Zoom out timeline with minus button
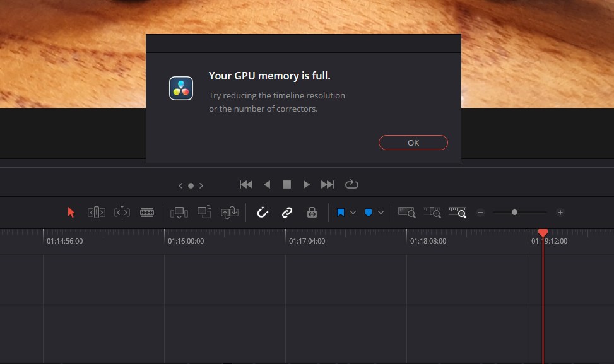 click(x=480, y=213)
